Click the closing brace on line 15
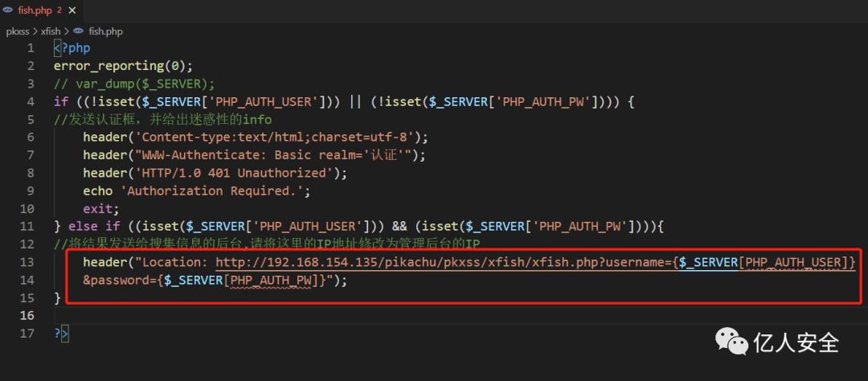Image resolution: width=868 pixels, height=381 pixels. click(x=57, y=298)
